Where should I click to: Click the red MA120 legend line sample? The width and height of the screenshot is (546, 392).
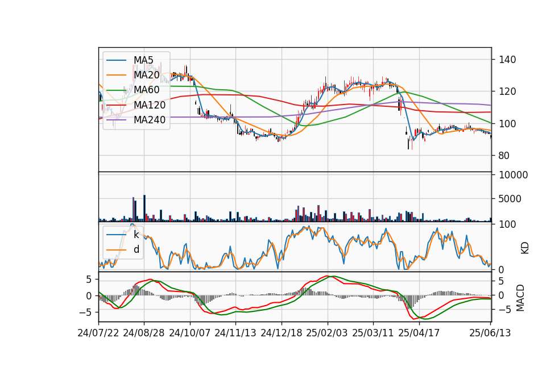click(x=116, y=105)
